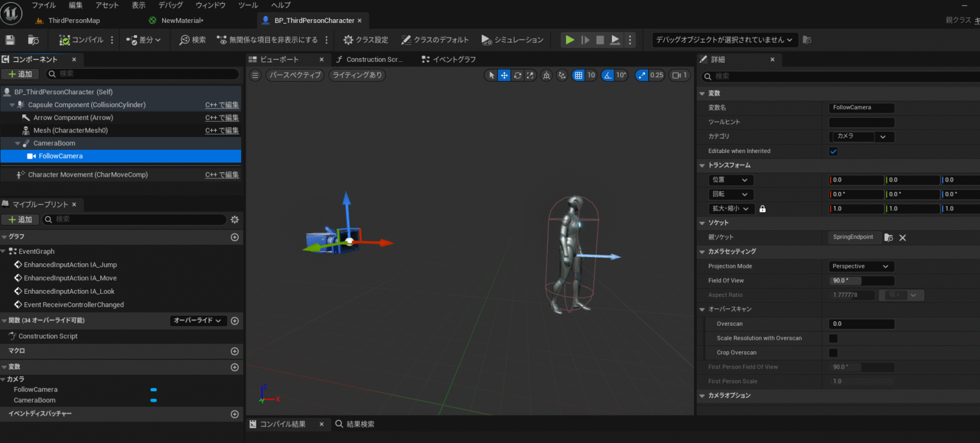Select the Move tool in the viewport
Screen dimensions: 980x443
[504, 75]
